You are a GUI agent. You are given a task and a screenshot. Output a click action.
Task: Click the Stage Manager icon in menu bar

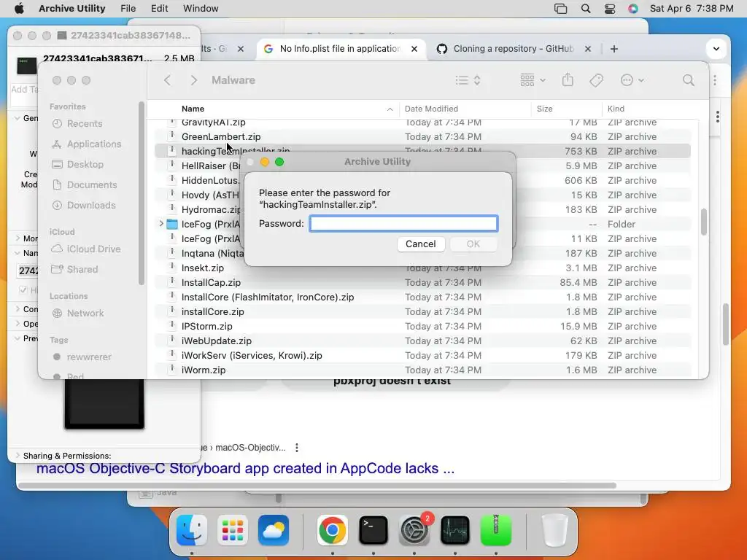click(561, 9)
